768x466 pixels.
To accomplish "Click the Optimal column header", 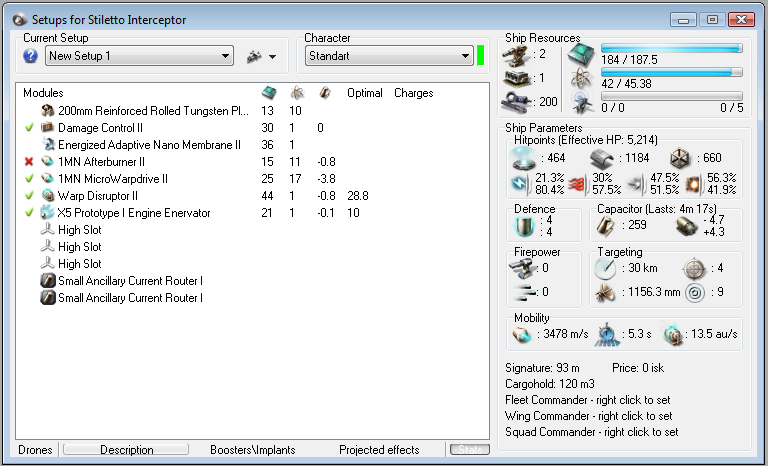I will [x=365, y=93].
